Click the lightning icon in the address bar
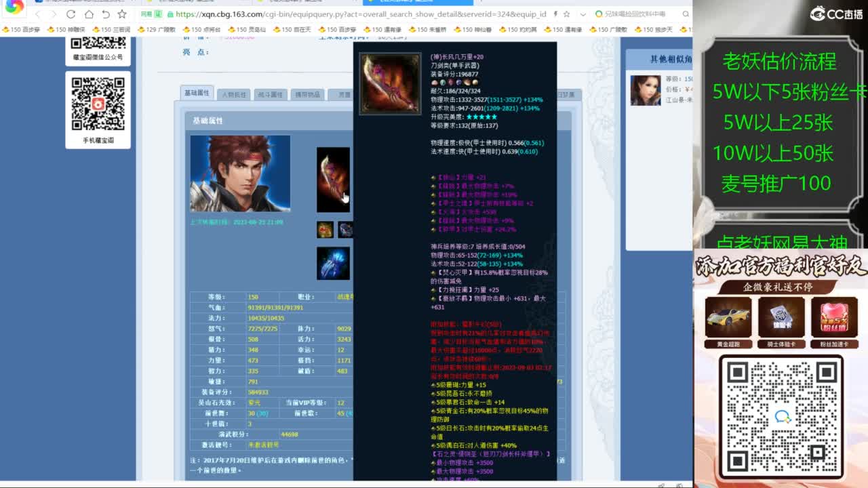The height and width of the screenshot is (488, 868). 556,14
